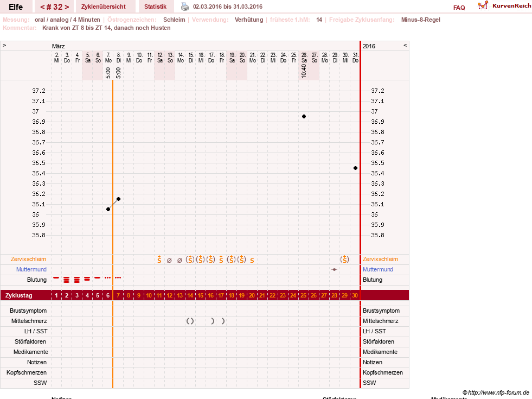The width and height of the screenshot is (532, 399).
Task: Click the Notizen row label on the right
Action: (372, 362)
